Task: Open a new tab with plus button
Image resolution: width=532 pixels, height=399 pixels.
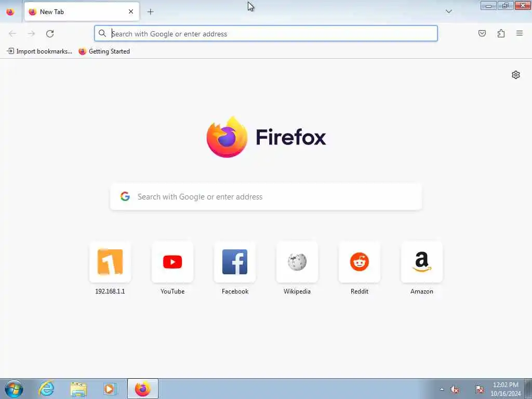Action: pyautogui.click(x=150, y=12)
